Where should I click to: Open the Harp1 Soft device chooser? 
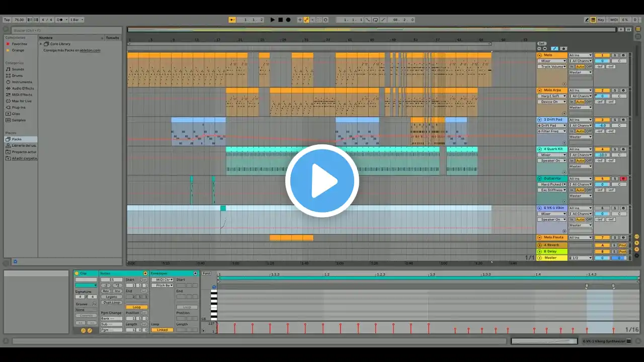[552, 96]
